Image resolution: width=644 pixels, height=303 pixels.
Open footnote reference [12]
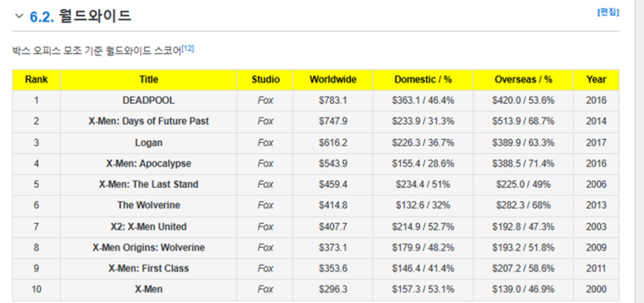[187, 48]
